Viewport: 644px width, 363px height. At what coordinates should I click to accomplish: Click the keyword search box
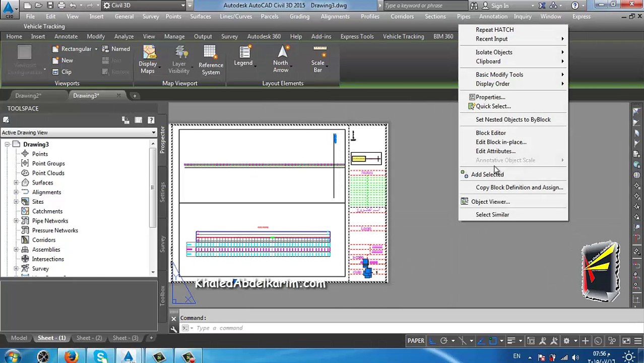tap(425, 6)
